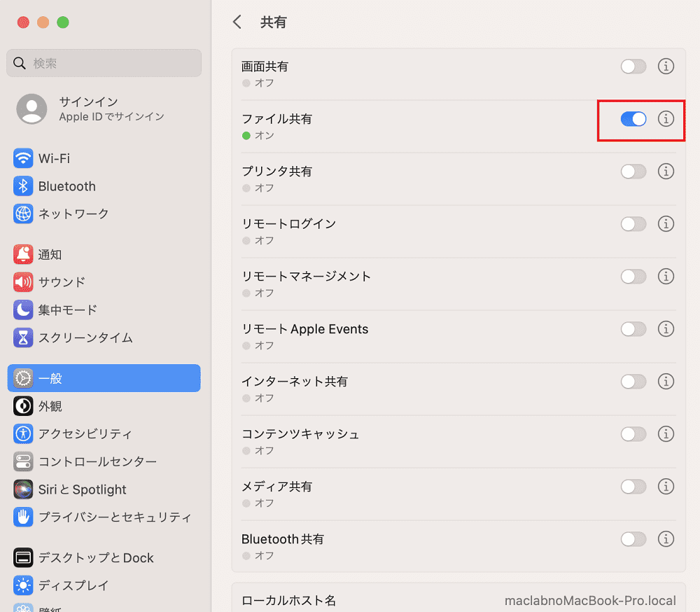Open info for リモート Apple Events
The height and width of the screenshot is (612, 700).
pyautogui.click(x=666, y=329)
